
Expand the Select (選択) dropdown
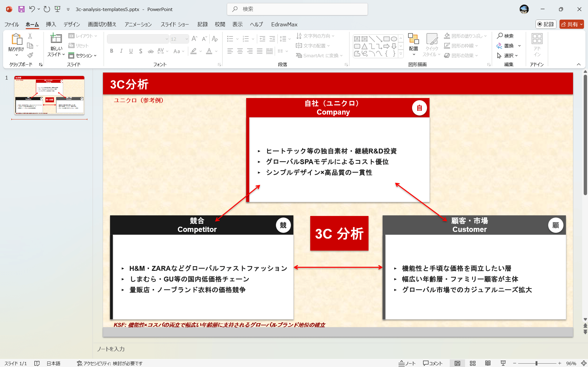tap(507, 55)
